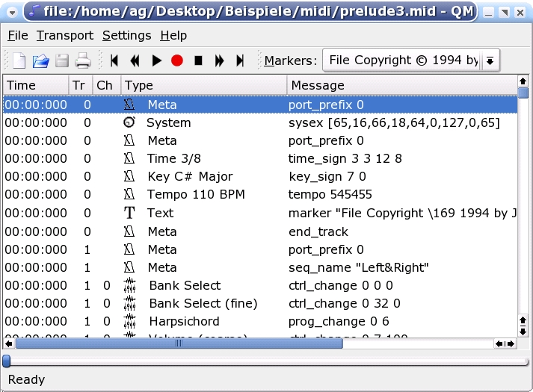
Task: Click the New file toolbar icon
Action: click(20, 60)
